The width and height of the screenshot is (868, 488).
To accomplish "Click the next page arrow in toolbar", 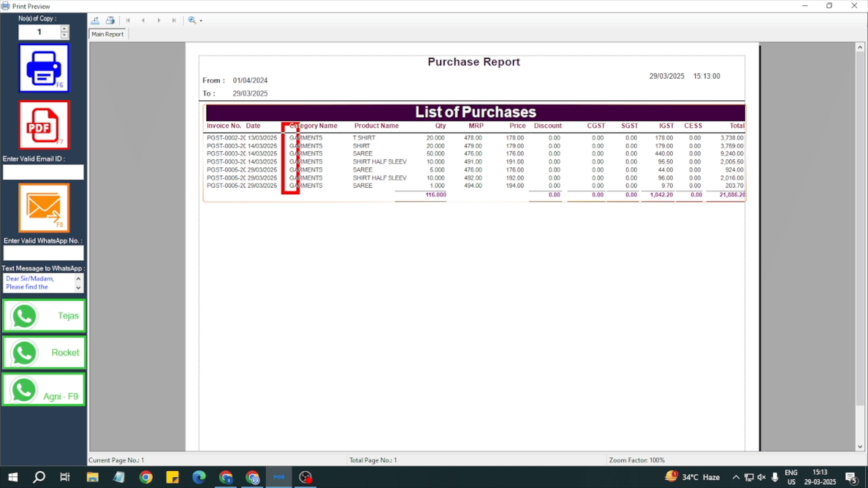I will click(159, 20).
